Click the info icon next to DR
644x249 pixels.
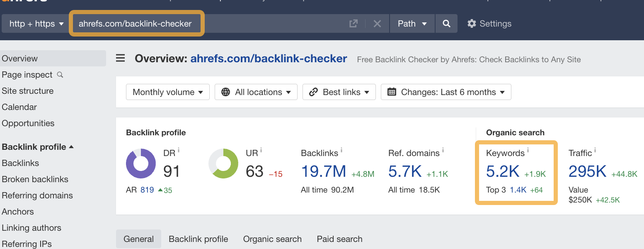[179, 150]
